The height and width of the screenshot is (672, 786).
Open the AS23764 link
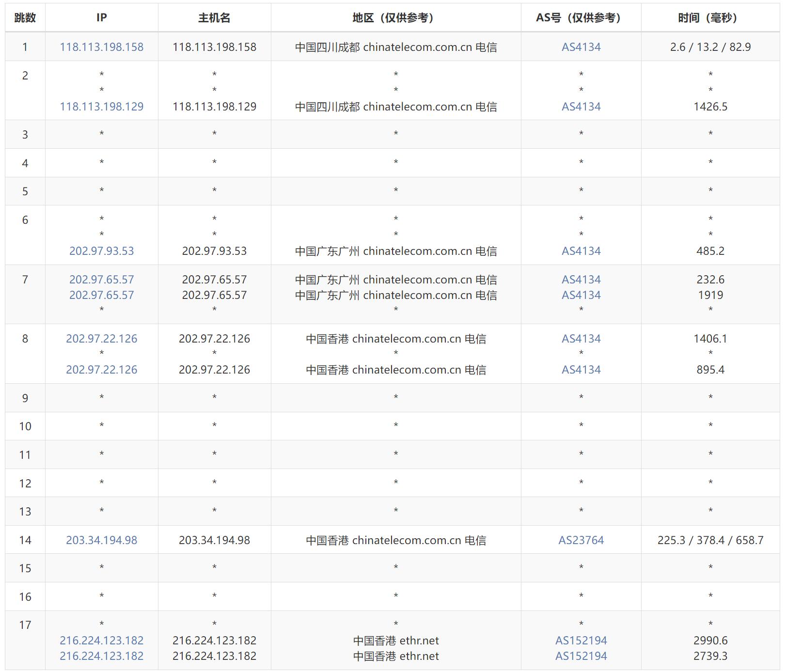581,540
